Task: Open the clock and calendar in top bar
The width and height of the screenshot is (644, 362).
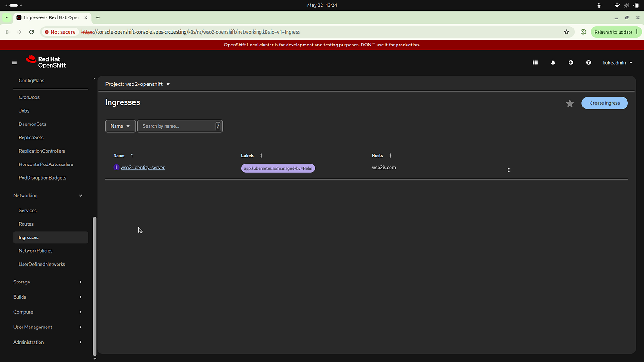Action: (x=322, y=6)
